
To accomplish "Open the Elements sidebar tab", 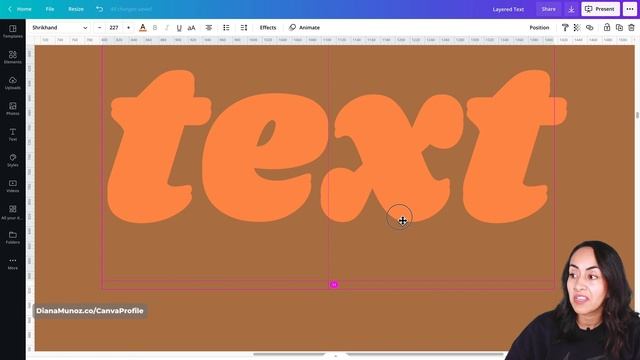I will [x=13, y=57].
